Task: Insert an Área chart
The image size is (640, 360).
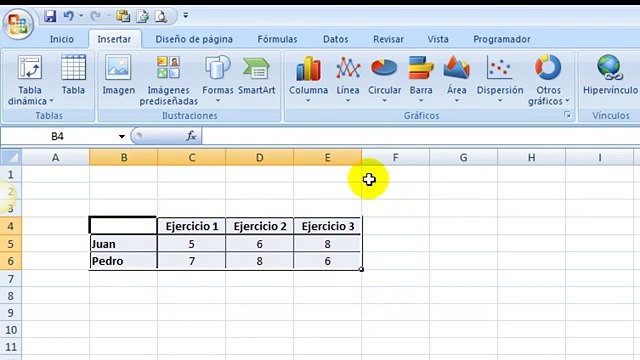Action: (456, 79)
